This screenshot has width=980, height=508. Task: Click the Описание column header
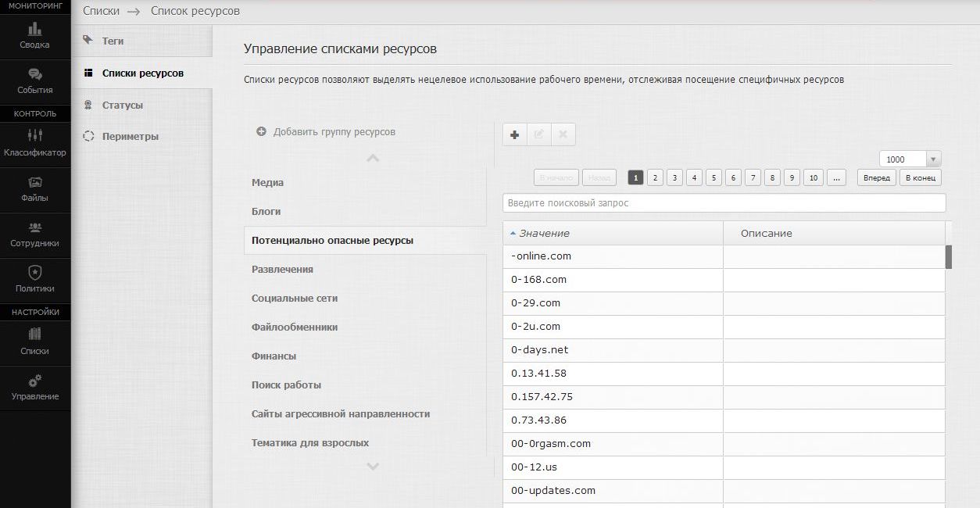tap(834, 233)
